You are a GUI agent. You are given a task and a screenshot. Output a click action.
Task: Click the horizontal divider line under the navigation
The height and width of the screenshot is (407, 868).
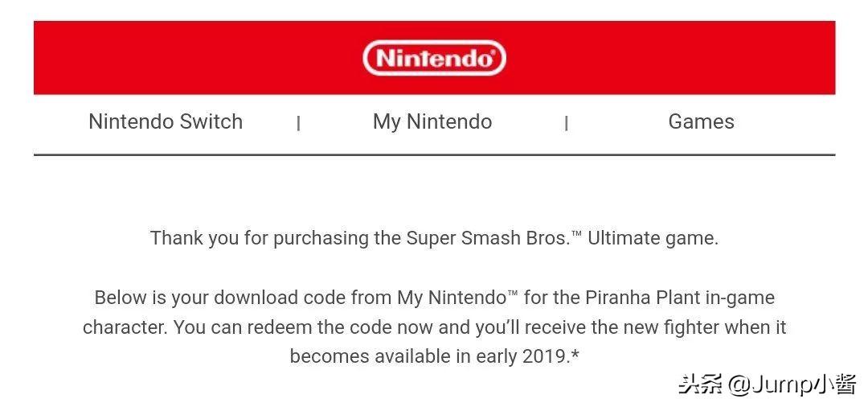[x=434, y=155]
